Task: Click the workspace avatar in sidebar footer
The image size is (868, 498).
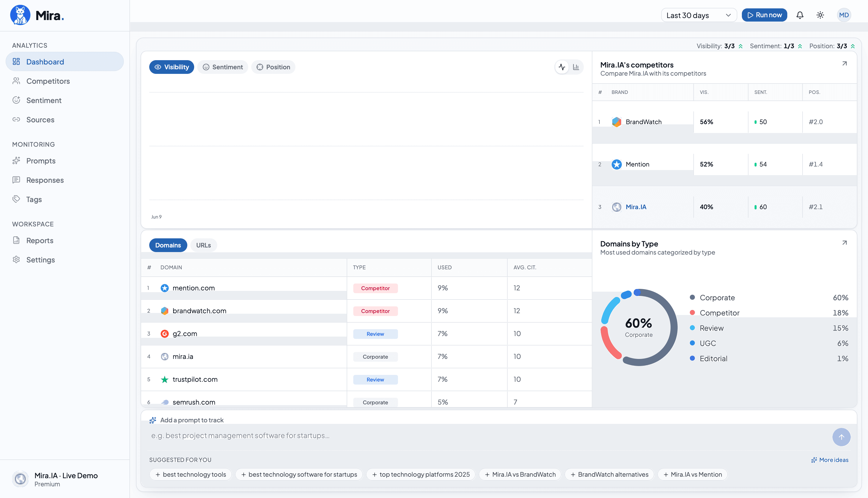Action: (20, 478)
